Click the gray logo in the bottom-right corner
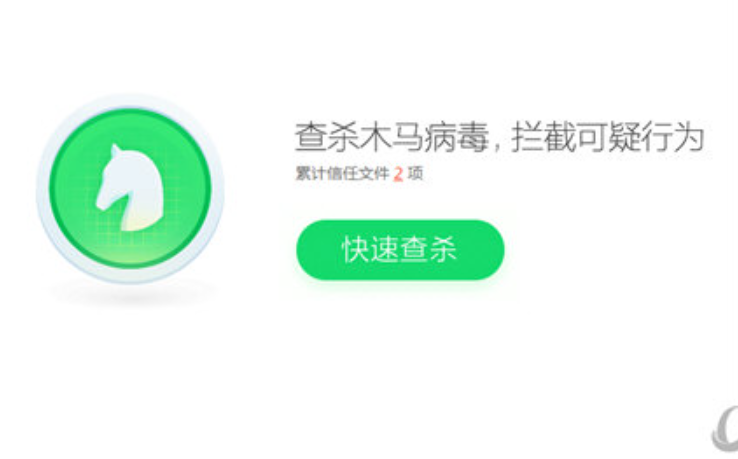This screenshot has height=459, width=738. (x=725, y=431)
